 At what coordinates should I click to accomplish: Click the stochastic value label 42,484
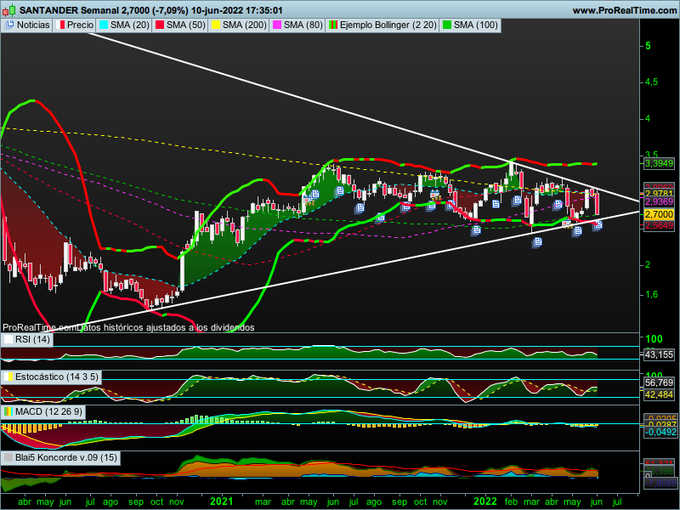659,395
